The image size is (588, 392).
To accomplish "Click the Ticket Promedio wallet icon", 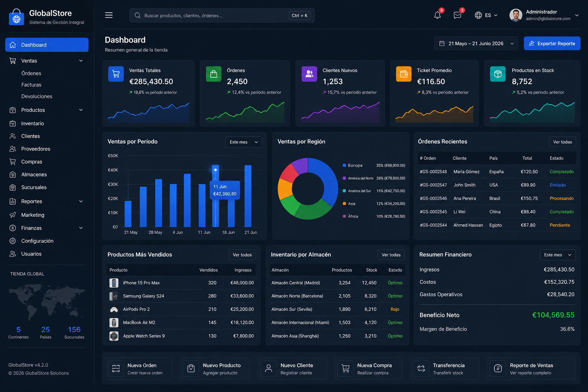I will [x=403, y=74].
